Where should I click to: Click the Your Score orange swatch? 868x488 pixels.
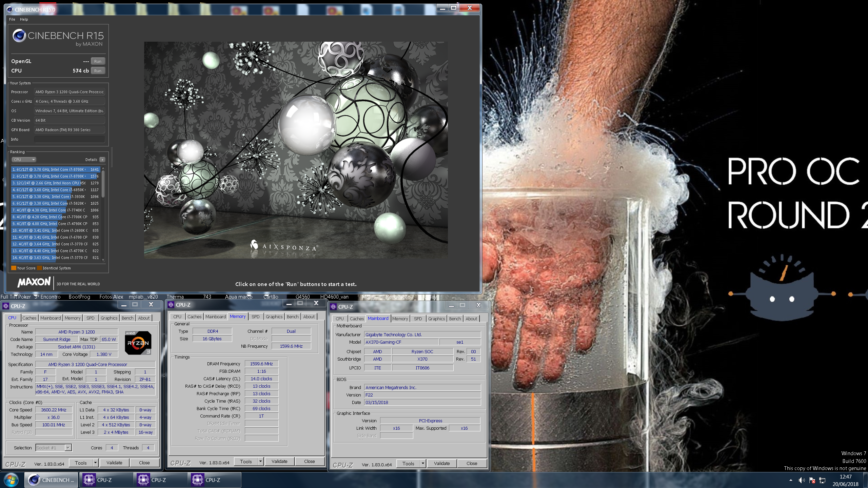pyautogui.click(x=14, y=268)
